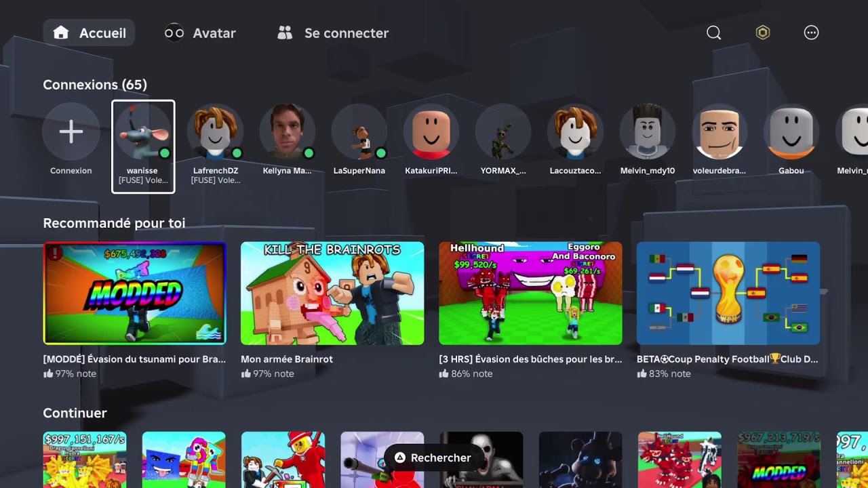Open the YORMAX_... connection avatar

[x=503, y=131]
